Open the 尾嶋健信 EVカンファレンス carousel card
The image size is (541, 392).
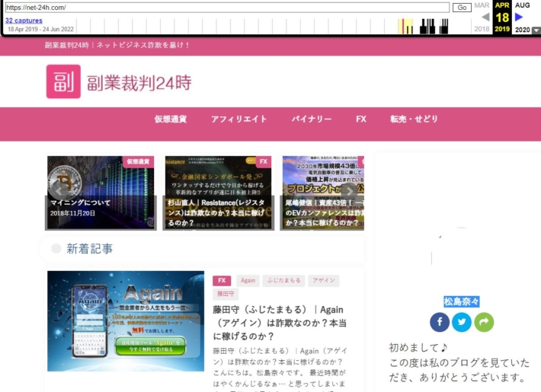[x=322, y=193]
